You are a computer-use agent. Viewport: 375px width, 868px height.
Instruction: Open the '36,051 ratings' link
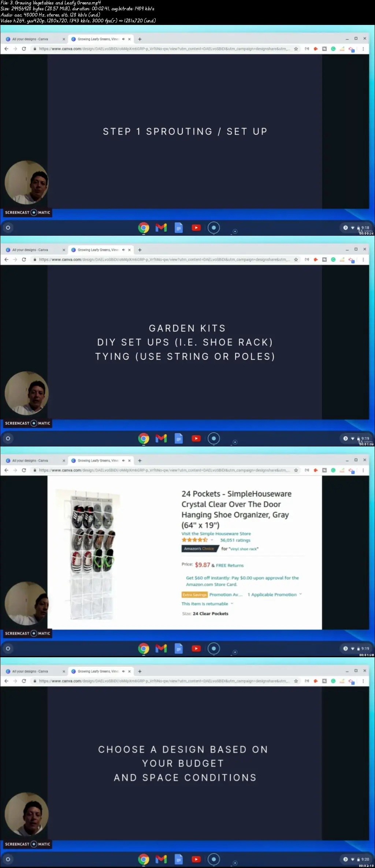coord(235,540)
